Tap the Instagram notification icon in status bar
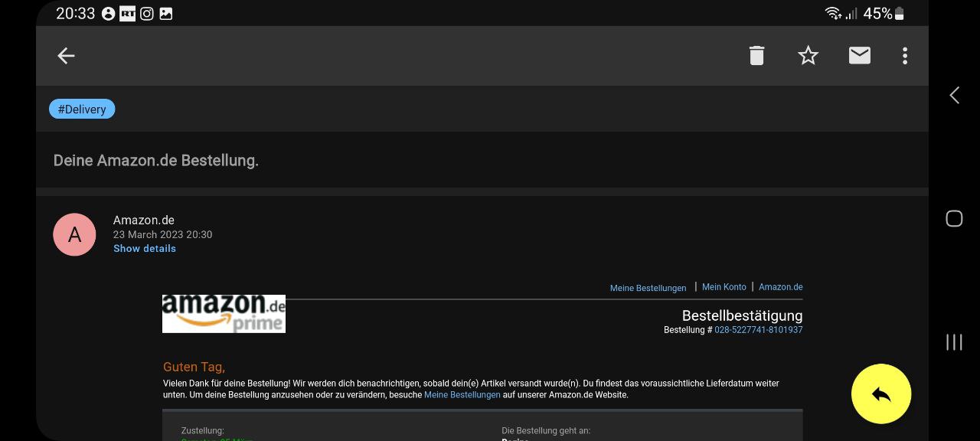 pyautogui.click(x=147, y=14)
